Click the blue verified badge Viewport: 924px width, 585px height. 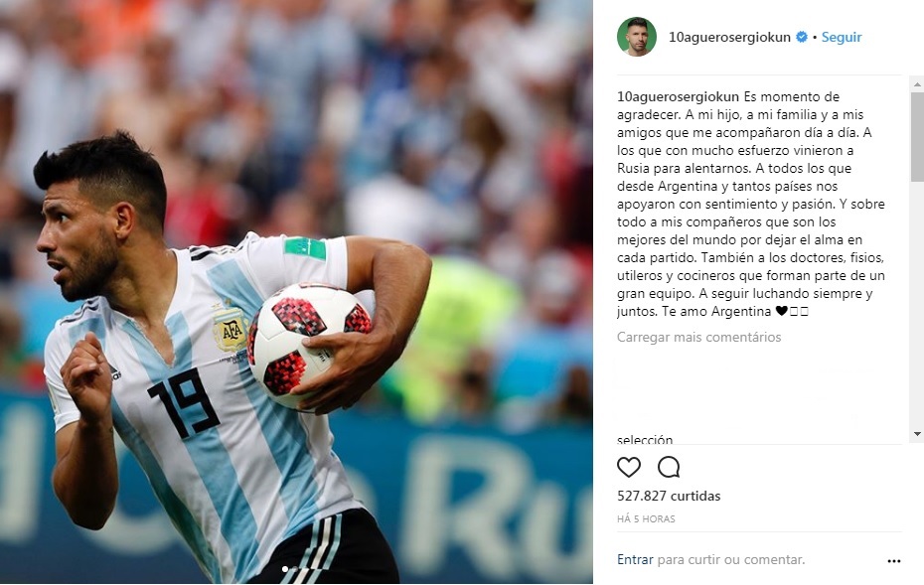point(802,37)
